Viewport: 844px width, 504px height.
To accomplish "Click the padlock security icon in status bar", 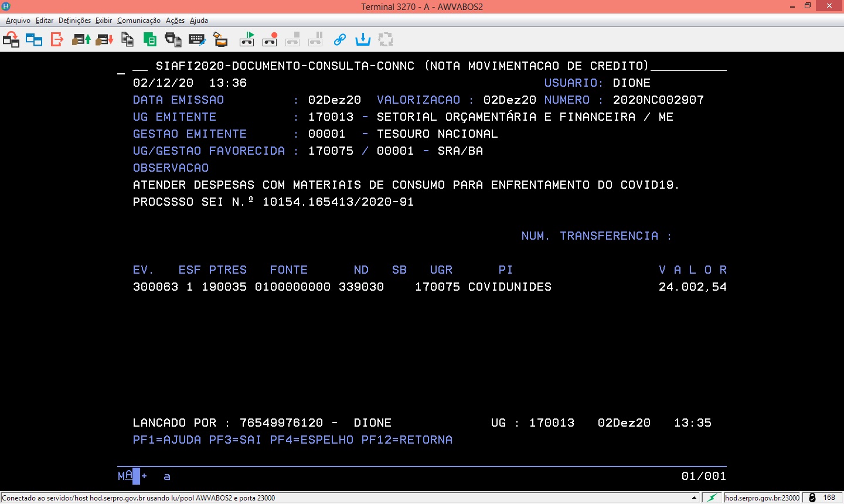I will (x=812, y=498).
